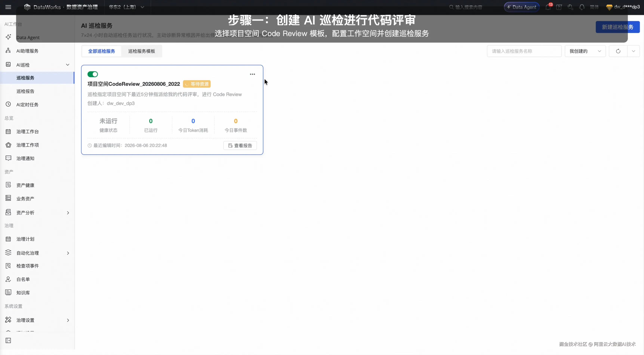
Task: Click the Data Agent button in the header
Action: pos(522,7)
